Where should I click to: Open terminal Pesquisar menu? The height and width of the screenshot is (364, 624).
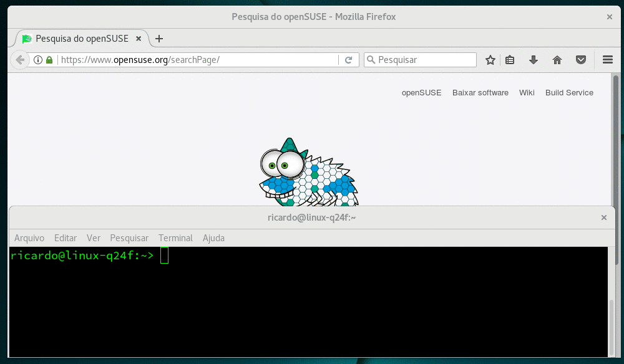click(129, 238)
